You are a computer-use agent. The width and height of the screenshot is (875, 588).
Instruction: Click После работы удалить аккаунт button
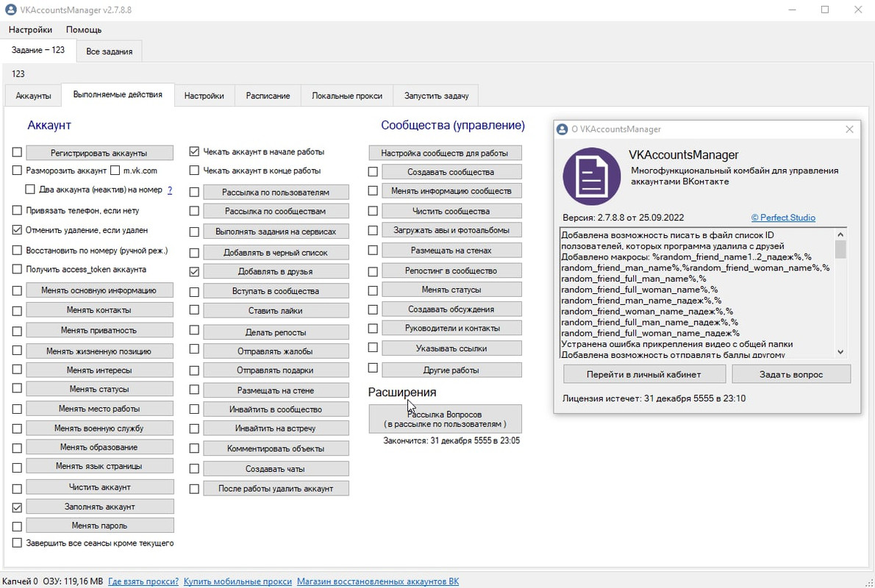pyautogui.click(x=276, y=488)
